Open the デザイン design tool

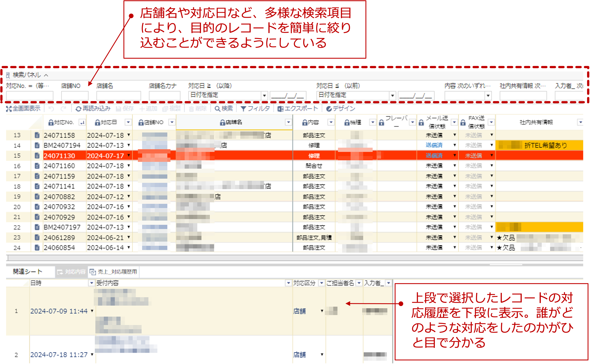[x=329, y=109]
